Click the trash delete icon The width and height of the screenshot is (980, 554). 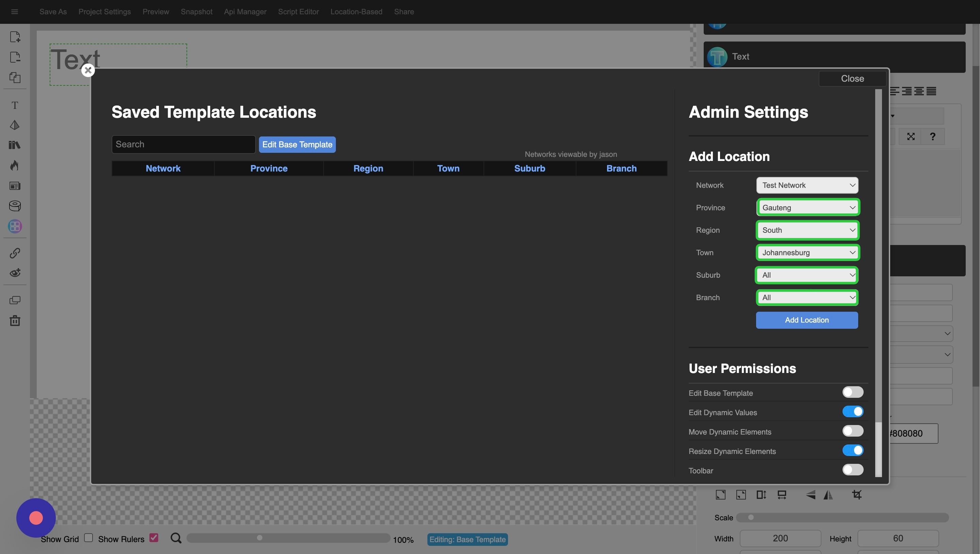click(15, 320)
